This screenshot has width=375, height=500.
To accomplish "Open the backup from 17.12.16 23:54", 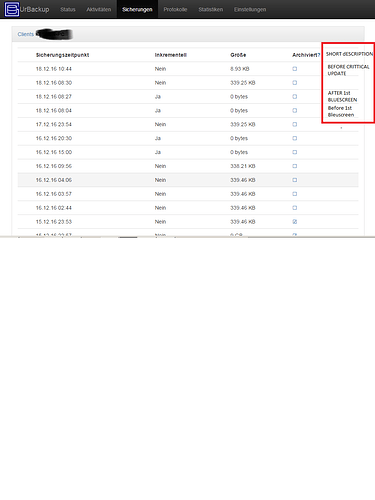I will pyautogui.click(x=54, y=124).
